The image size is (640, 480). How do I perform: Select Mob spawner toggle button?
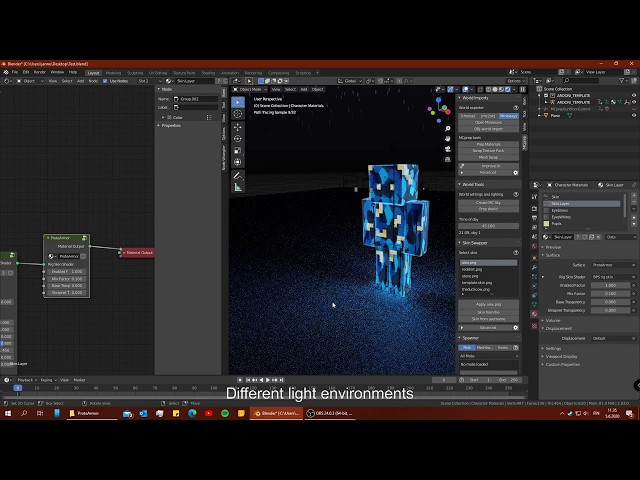click(x=467, y=348)
